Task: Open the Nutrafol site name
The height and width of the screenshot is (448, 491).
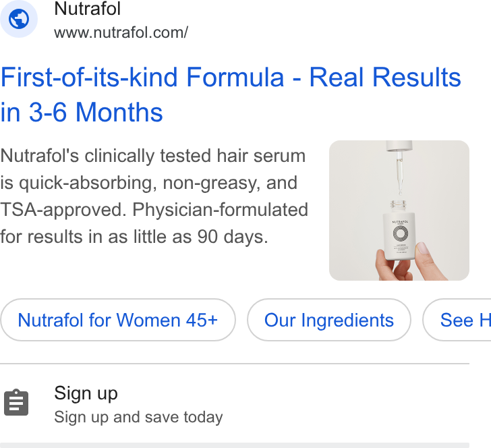Action: 88,9
